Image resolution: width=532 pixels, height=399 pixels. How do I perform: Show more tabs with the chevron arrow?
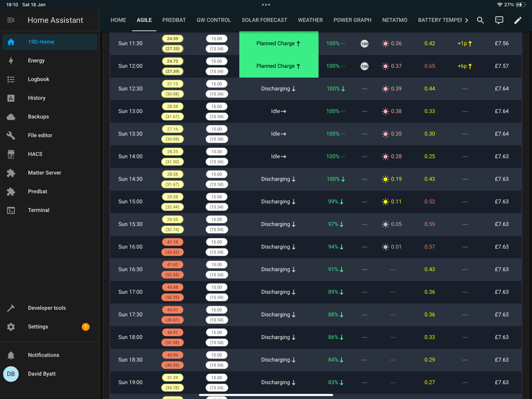pos(467,20)
